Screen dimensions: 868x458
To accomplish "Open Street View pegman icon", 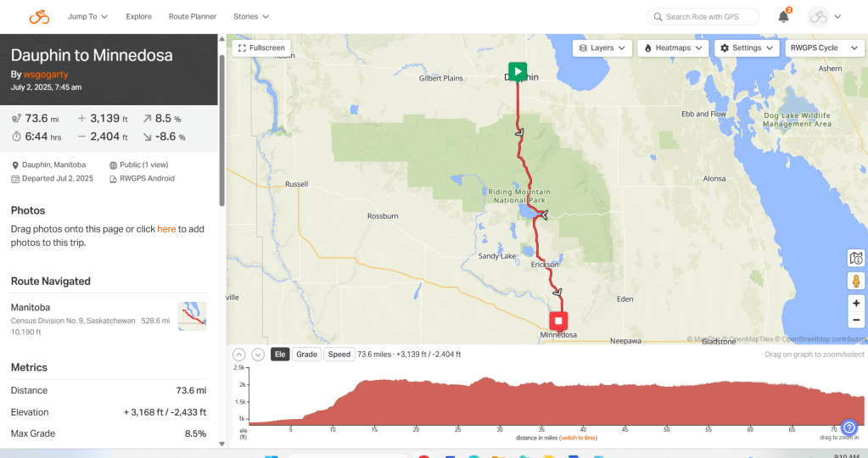I will pyautogui.click(x=856, y=281).
